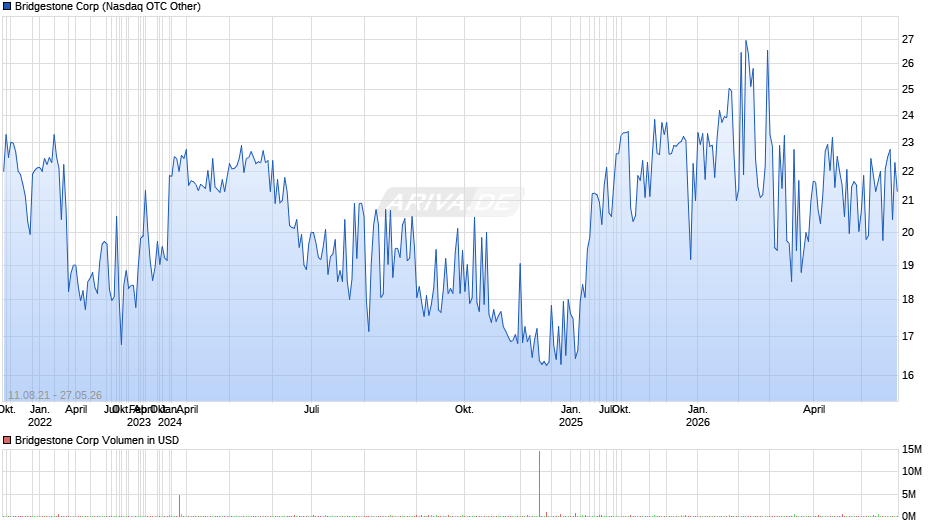Click the price axis label 19
The height and width of the screenshot is (526, 940).
click(x=908, y=265)
